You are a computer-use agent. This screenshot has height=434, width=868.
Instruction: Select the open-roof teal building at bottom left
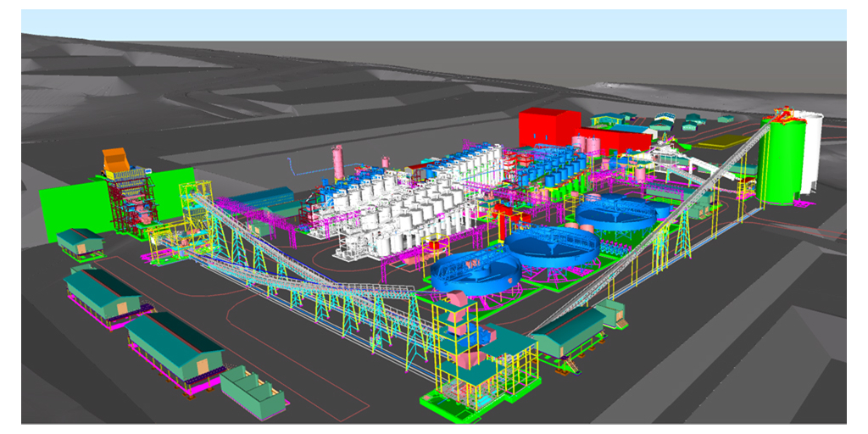pos(253,390)
